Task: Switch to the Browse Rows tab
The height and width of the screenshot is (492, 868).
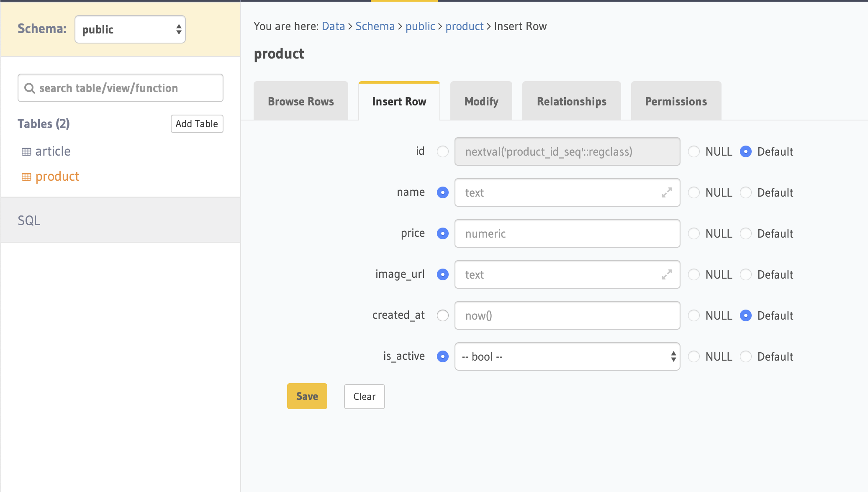Action: (x=301, y=101)
